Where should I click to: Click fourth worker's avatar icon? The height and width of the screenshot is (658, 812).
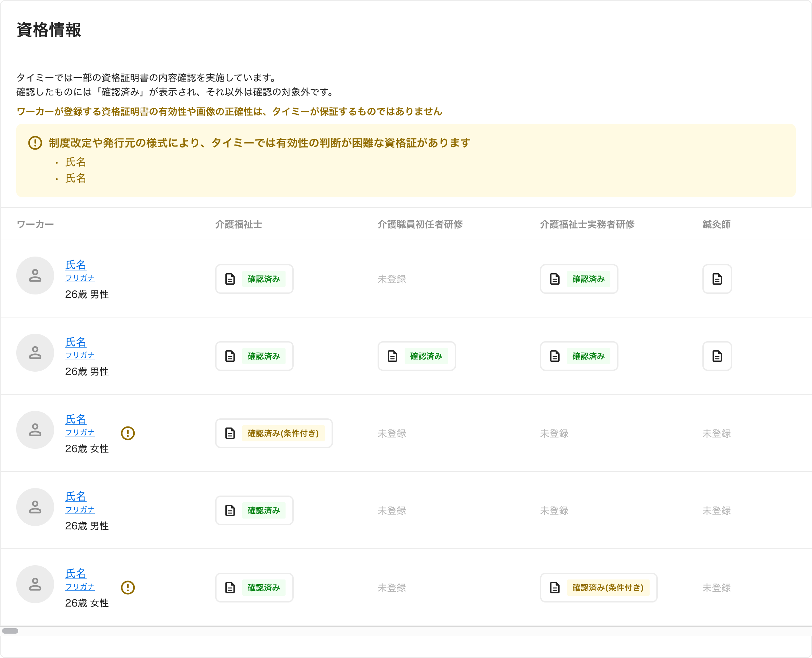(x=35, y=507)
